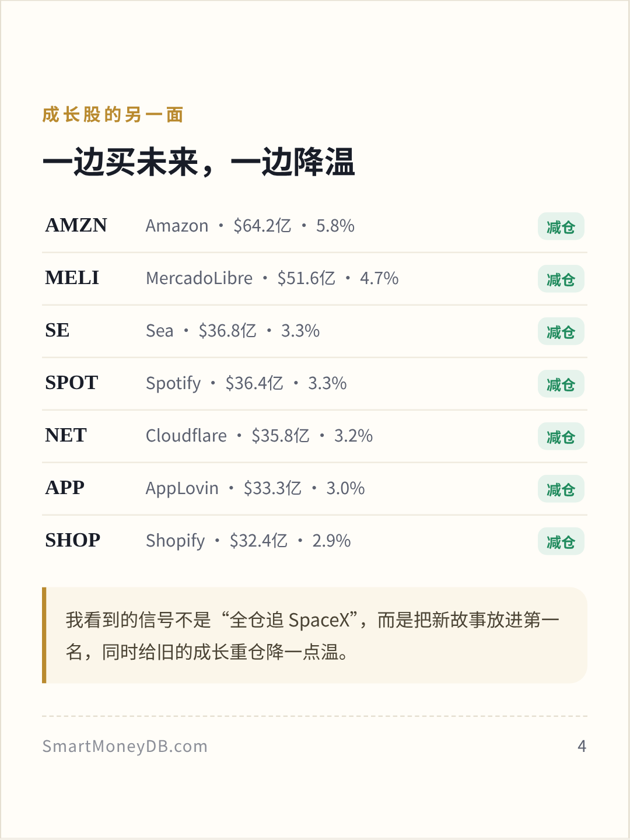630x840 pixels.
Task: Select the 减仓 tag next to Cloudflare
Action: click(x=561, y=436)
